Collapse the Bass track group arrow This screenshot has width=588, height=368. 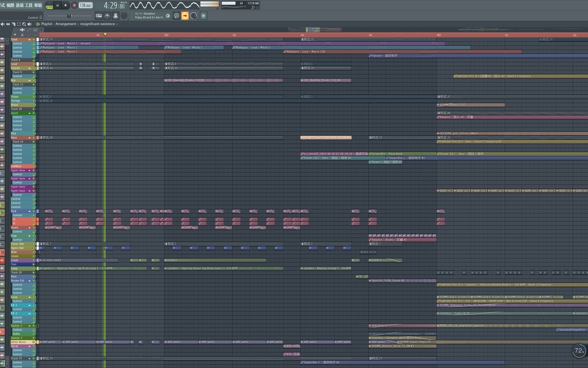coord(29,138)
